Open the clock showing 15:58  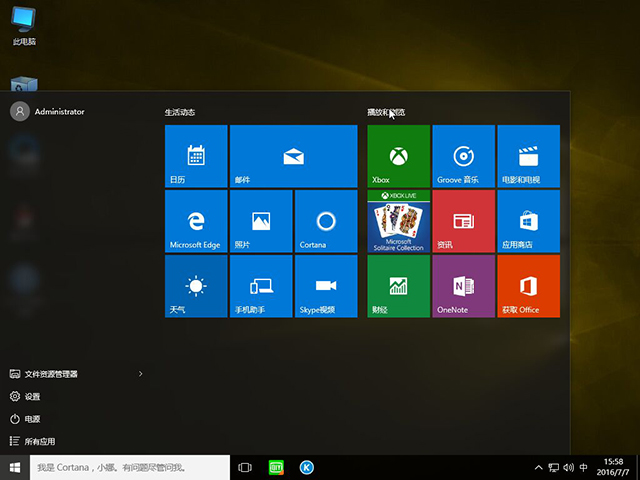point(614,467)
